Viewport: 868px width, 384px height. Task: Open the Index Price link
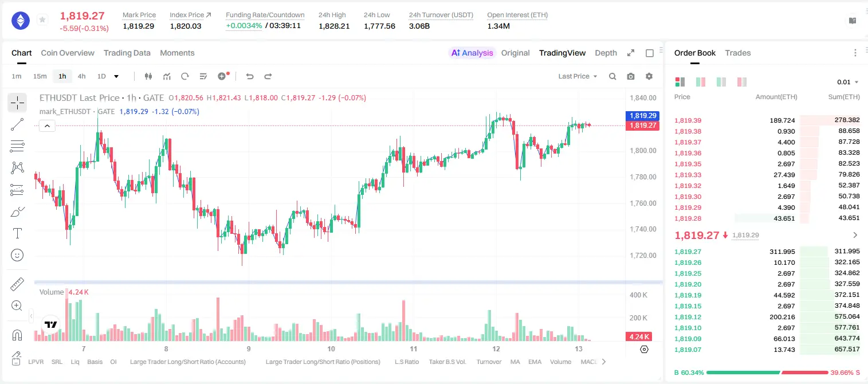pyautogui.click(x=190, y=15)
